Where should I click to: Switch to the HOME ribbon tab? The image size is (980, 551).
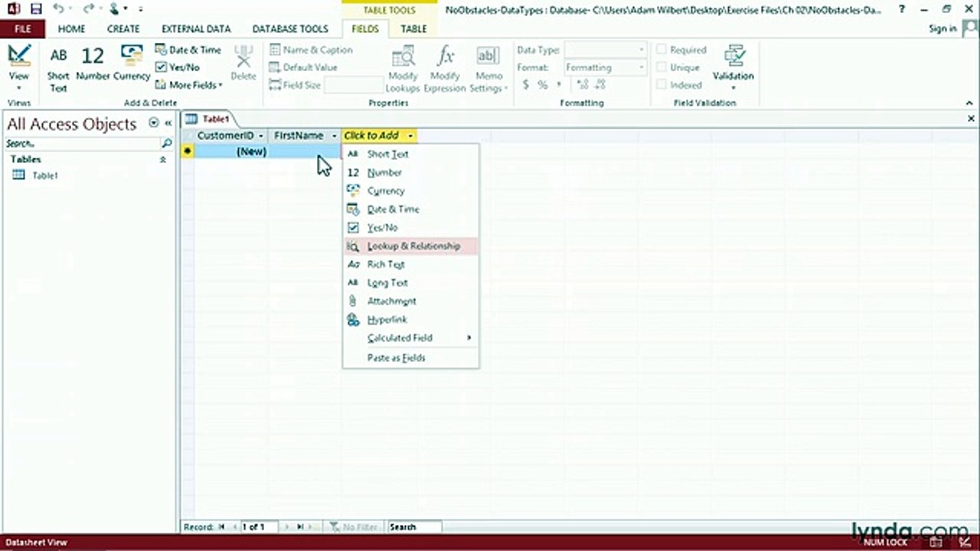[72, 29]
